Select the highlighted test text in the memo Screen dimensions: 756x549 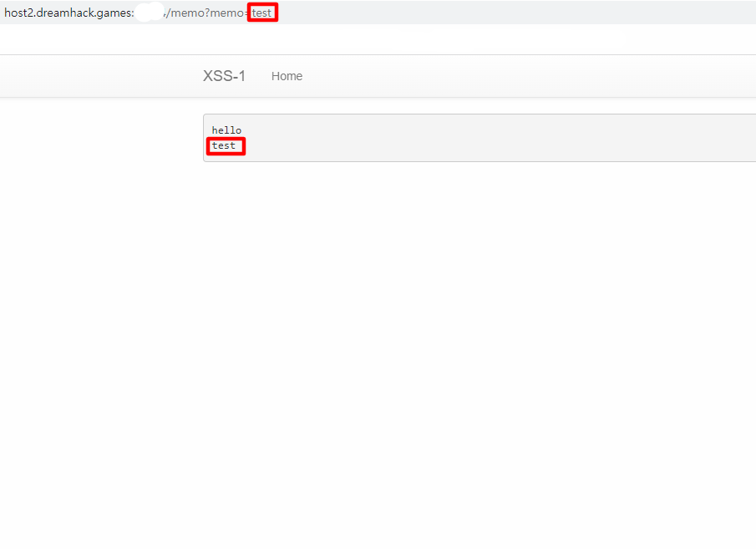226,145
